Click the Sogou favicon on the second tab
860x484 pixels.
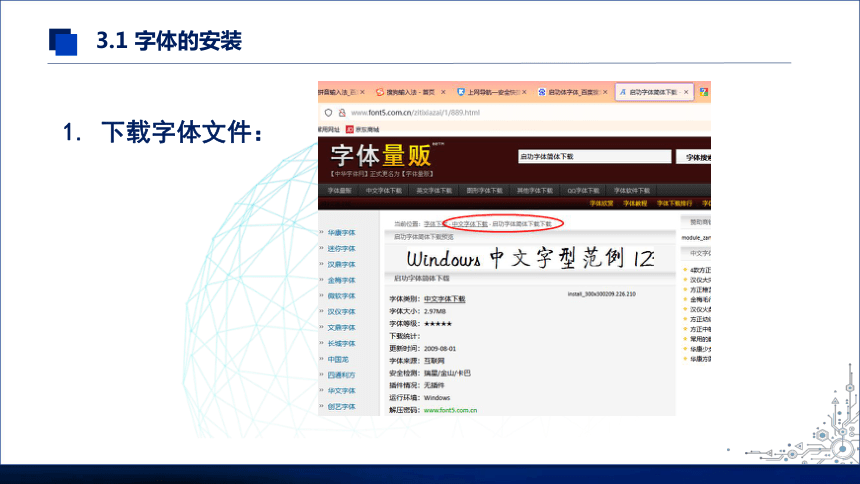point(380,92)
